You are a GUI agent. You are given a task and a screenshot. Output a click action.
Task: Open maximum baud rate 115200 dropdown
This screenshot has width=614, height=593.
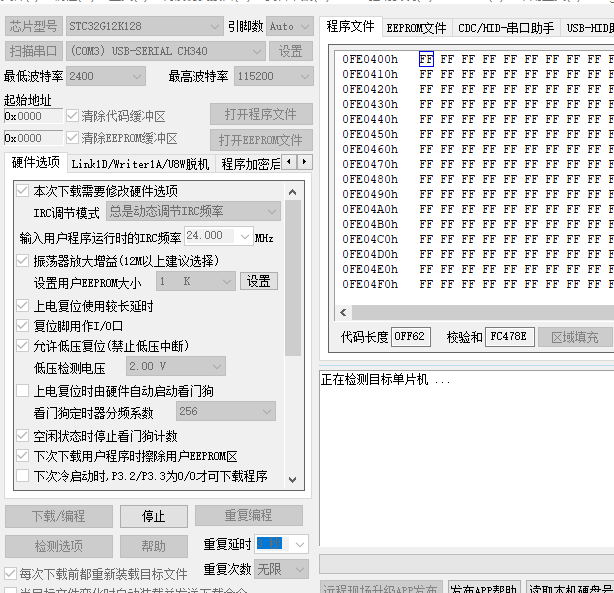(x=274, y=76)
